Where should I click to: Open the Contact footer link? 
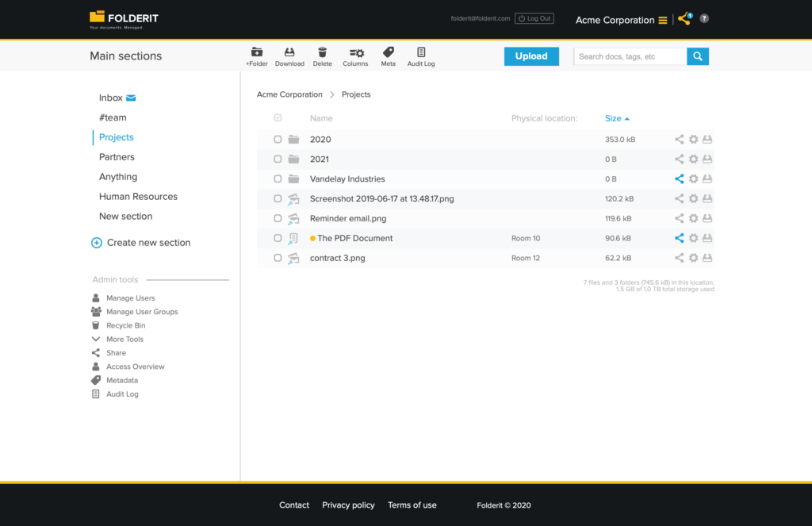click(x=294, y=505)
